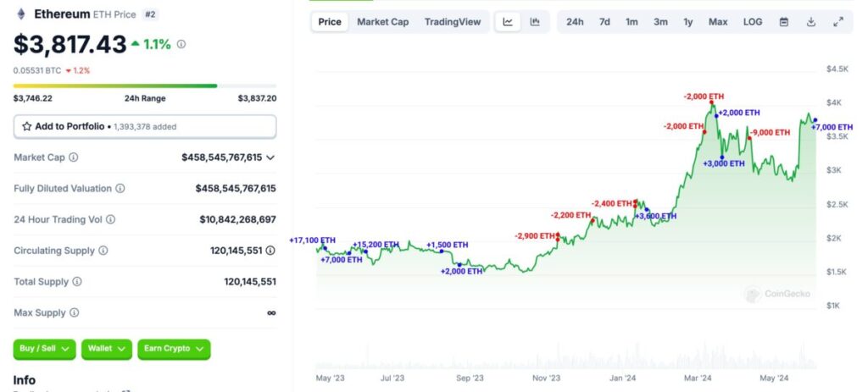The image size is (868, 392).
Task: Toggle LOG scale on the chart
Action: point(753,22)
